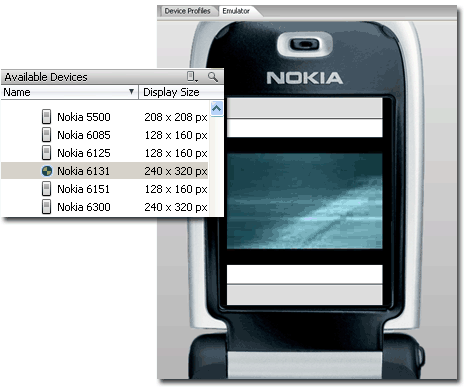Switch to the Device Profiles tab
Screen dimensions: 464x389
187,11
